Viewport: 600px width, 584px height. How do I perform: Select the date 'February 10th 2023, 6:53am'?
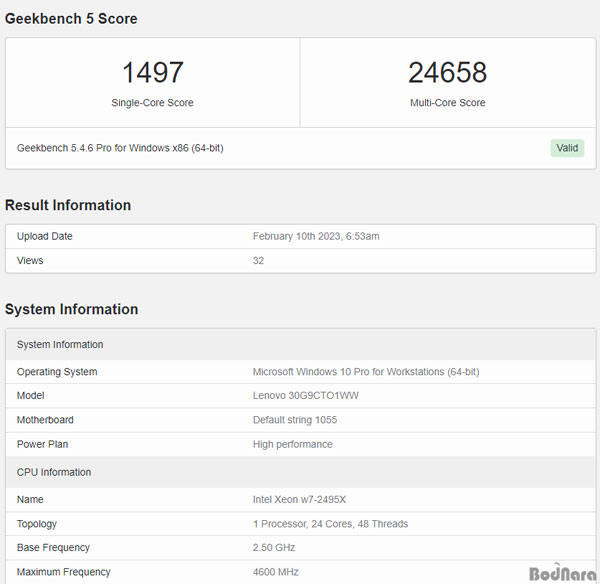pyautogui.click(x=316, y=236)
